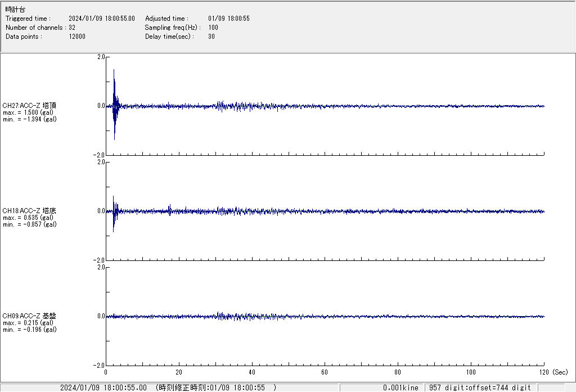Click the Delay time value 30
The height and width of the screenshot is (392, 576).
pyautogui.click(x=211, y=37)
